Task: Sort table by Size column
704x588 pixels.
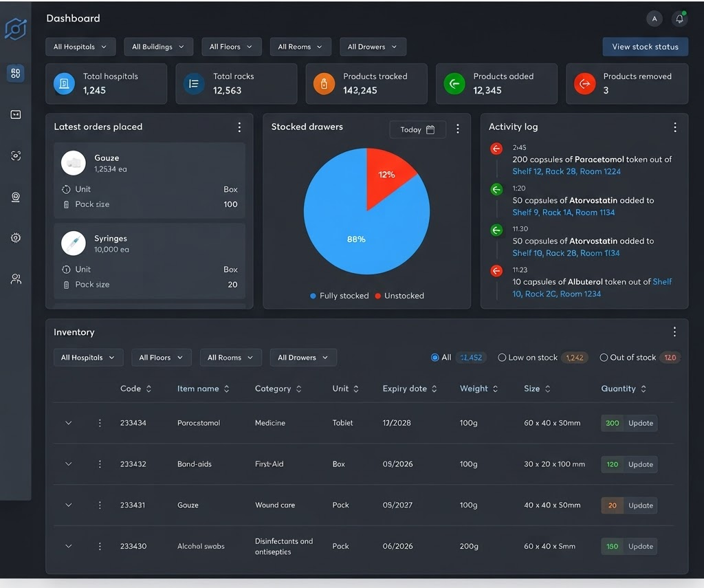Action: tap(537, 389)
